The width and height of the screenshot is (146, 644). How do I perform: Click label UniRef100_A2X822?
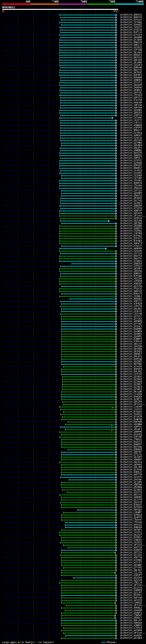tap(131, 48)
